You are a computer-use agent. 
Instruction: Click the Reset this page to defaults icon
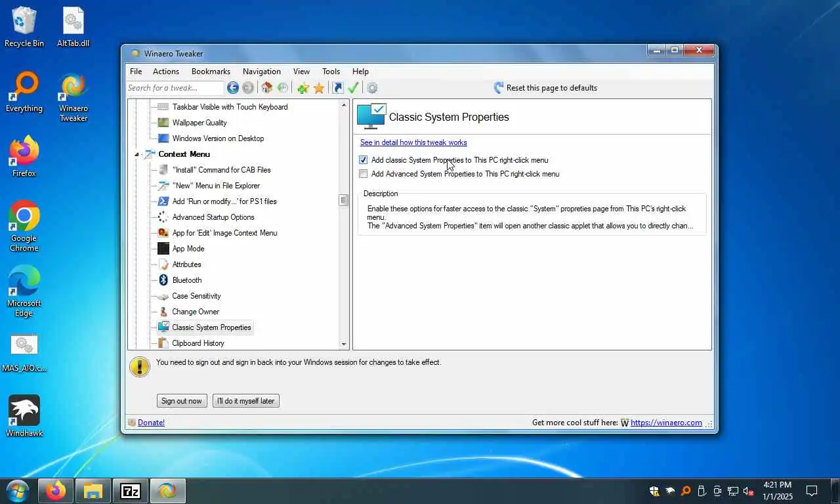[x=499, y=88]
